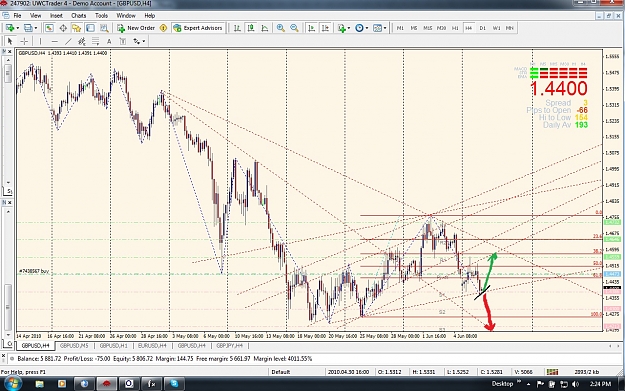The width and height of the screenshot is (625, 391).
Task: Close the Terminal panel with X
Action: pyautogui.click(x=3, y=356)
